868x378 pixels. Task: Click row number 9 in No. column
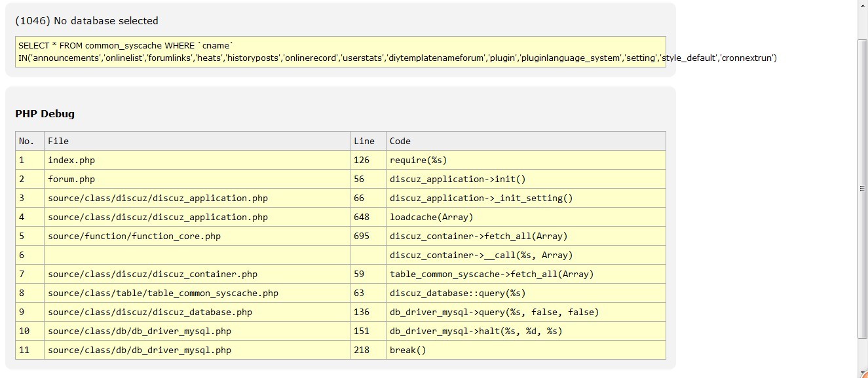pyautogui.click(x=29, y=312)
